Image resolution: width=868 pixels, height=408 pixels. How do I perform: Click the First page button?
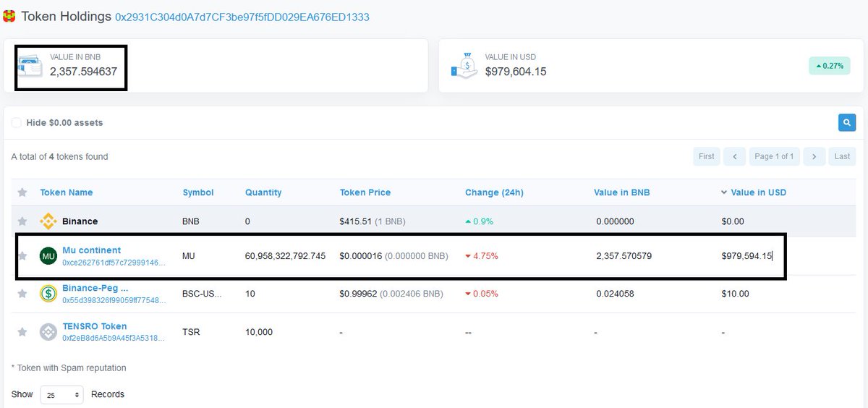pos(707,156)
